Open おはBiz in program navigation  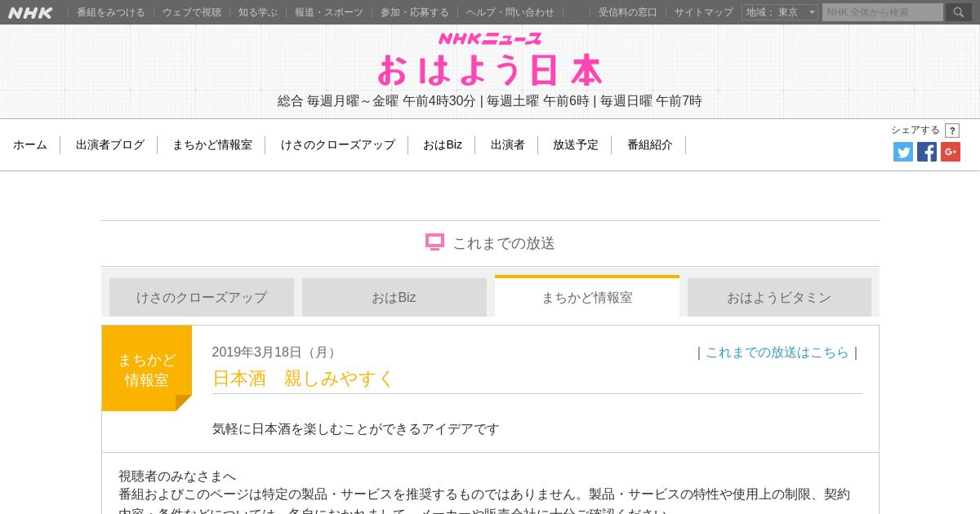pyautogui.click(x=443, y=145)
